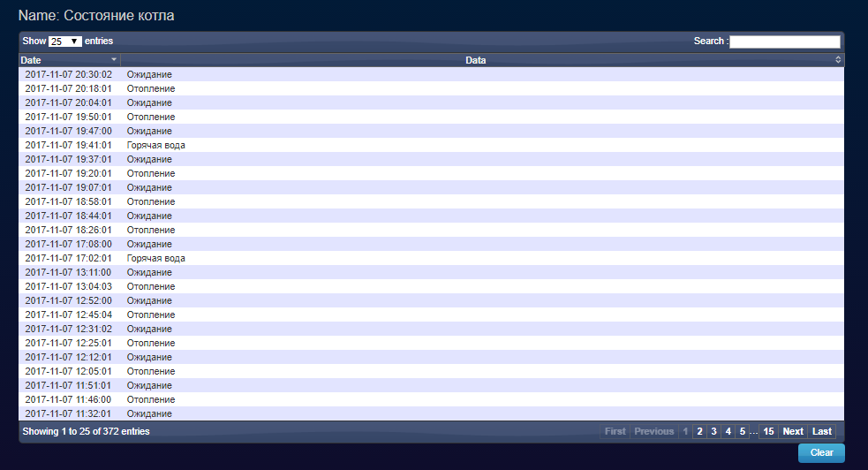
Task: Click current page number 1
Action: tap(685, 431)
